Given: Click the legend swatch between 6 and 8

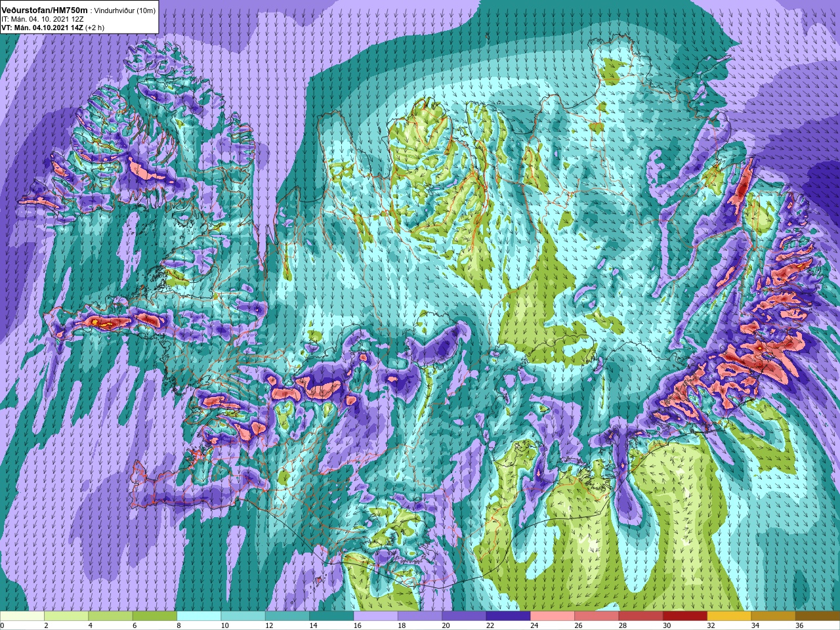Looking at the screenshot, I should (x=155, y=616).
